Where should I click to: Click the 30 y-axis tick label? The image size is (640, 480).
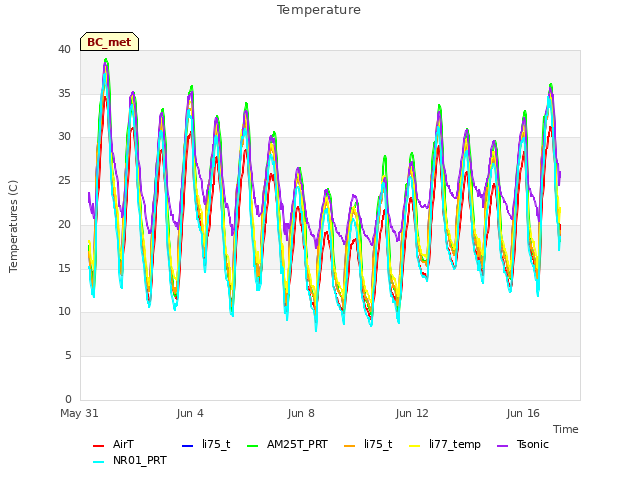point(64,136)
